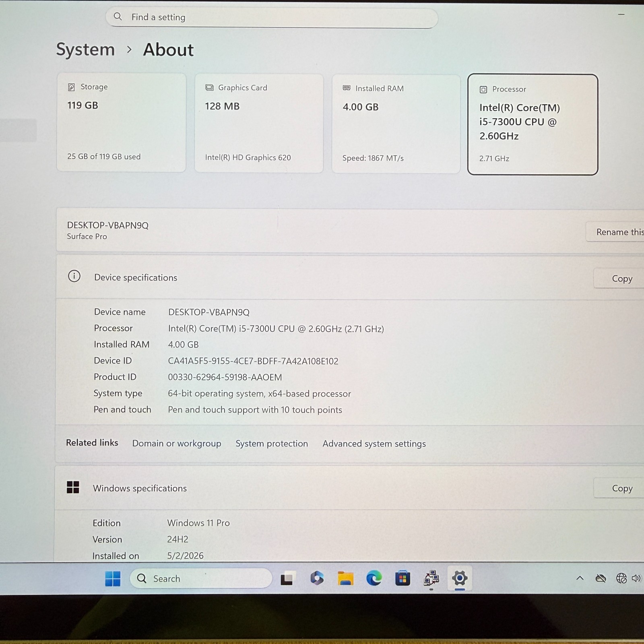Click the Surface Pro model label
Image resolution: width=644 pixels, height=644 pixels.
click(87, 237)
